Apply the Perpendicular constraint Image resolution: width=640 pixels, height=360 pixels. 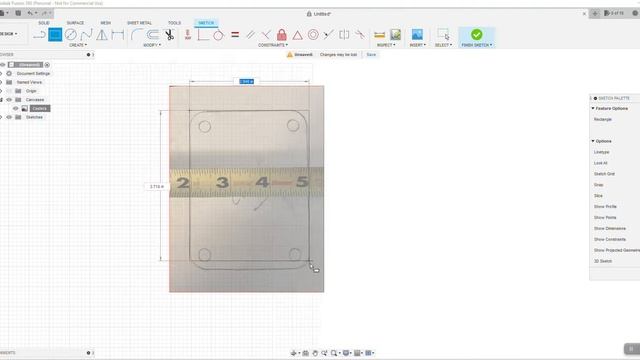click(266, 35)
